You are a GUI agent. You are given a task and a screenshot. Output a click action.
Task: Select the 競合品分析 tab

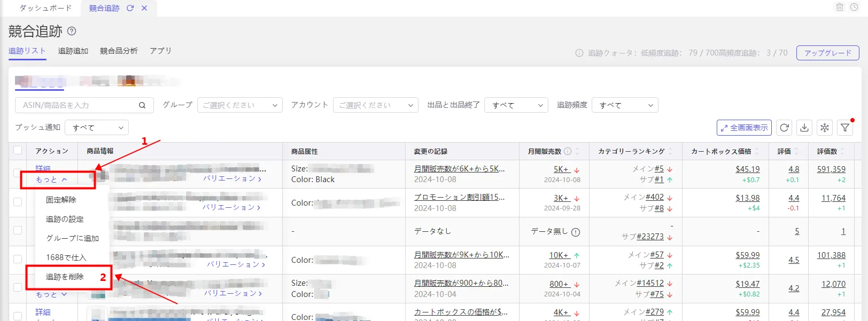pyautogui.click(x=119, y=51)
